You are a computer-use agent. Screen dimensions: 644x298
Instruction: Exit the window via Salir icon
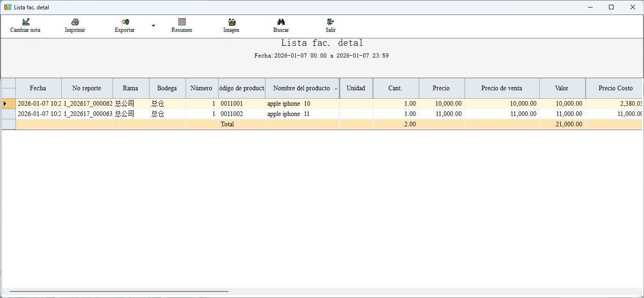330,22
